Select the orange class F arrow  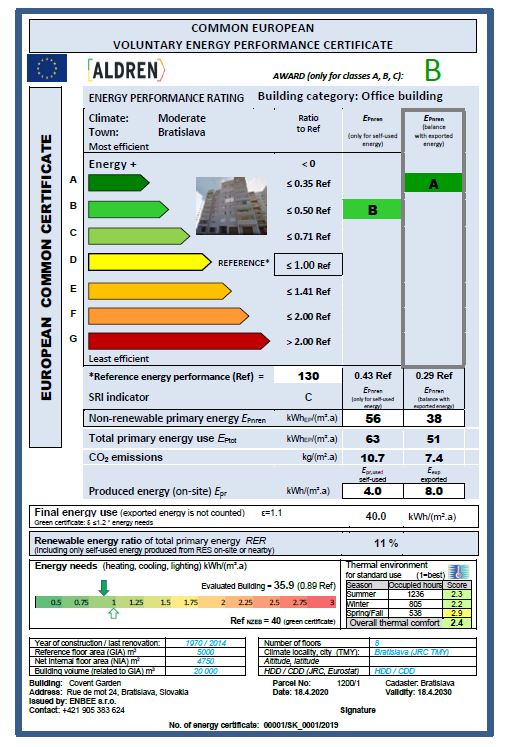click(x=169, y=316)
